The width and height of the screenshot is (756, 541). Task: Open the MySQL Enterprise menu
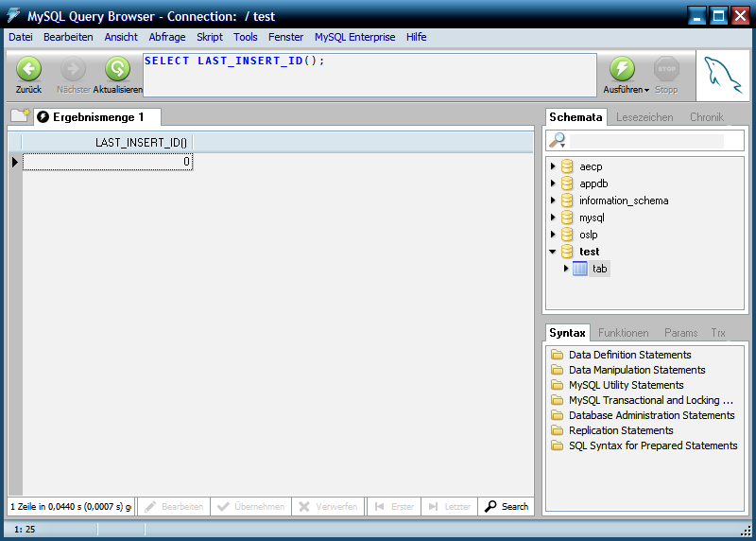(x=355, y=37)
